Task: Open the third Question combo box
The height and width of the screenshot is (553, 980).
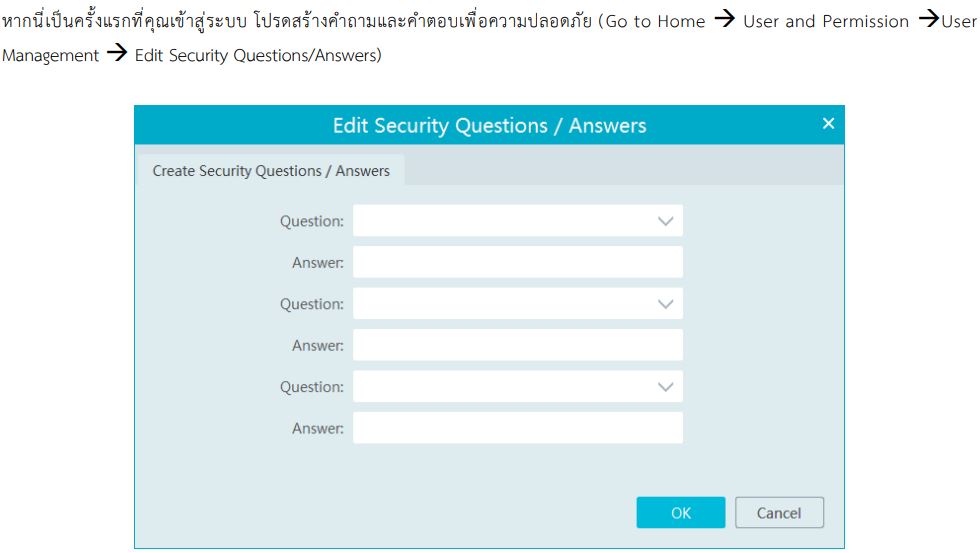Action: 500,387
